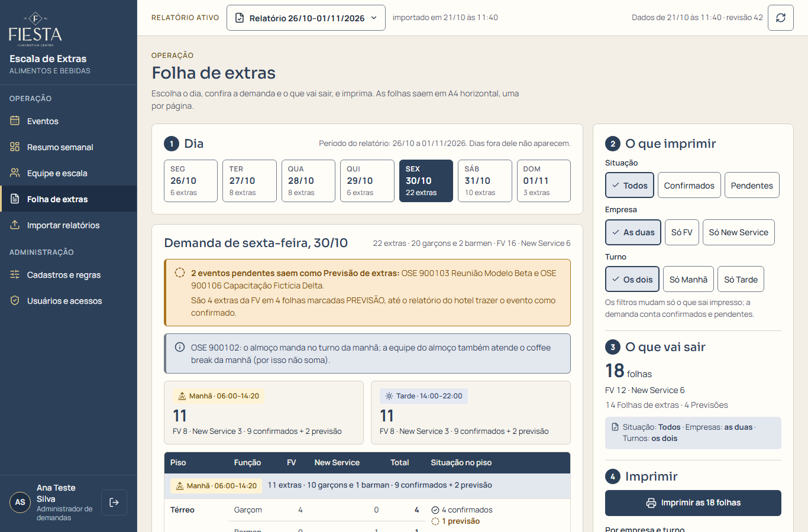The width and height of the screenshot is (808, 532).
Task: Click the file icon in report selector
Action: (240, 18)
